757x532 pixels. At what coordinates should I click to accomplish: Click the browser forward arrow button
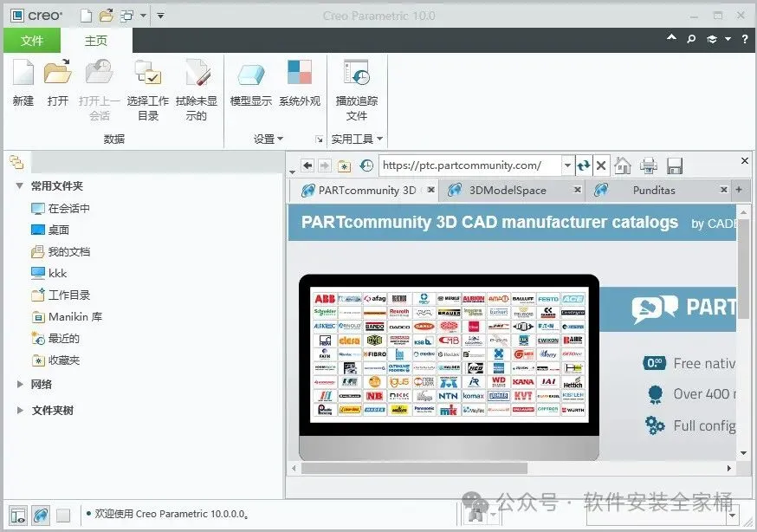click(x=325, y=165)
